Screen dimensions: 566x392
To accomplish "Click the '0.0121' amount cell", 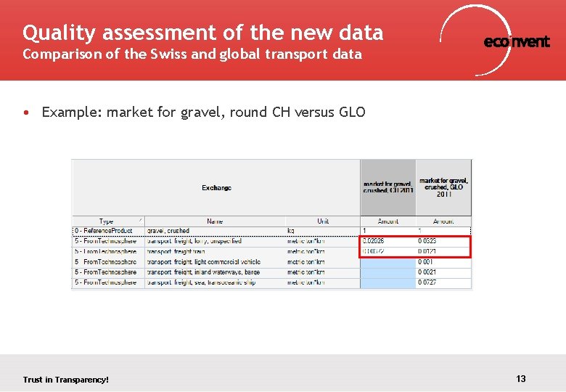I will click(443, 252).
